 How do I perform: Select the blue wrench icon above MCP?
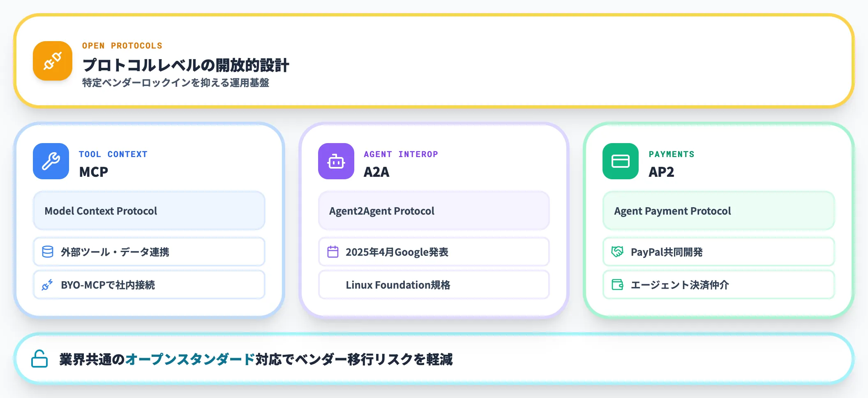point(51,161)
